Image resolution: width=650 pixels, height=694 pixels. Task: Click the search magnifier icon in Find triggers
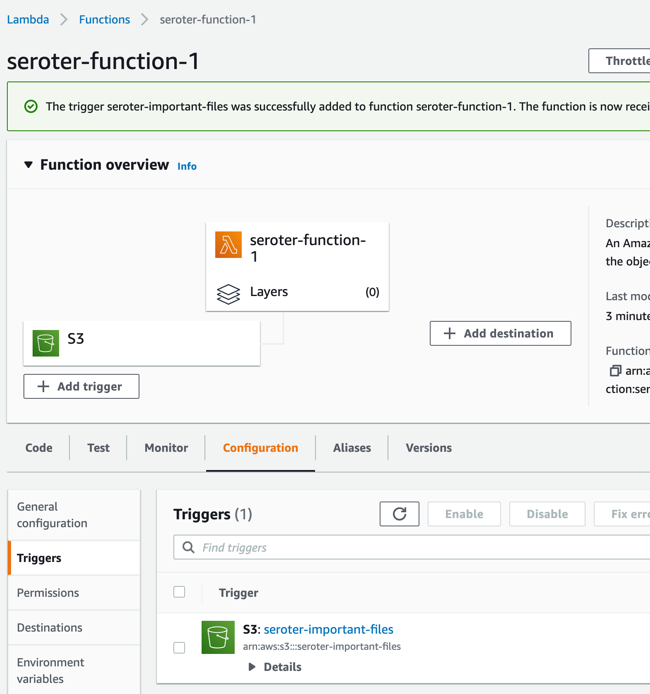[x=188, y=548]
